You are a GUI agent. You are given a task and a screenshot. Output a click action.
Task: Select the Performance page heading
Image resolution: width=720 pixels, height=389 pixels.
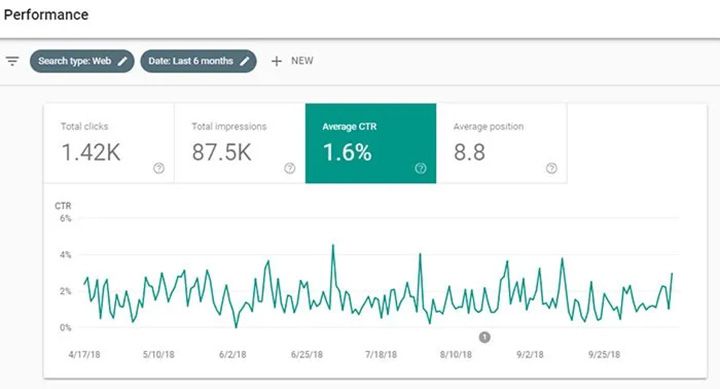pos(46,15)
